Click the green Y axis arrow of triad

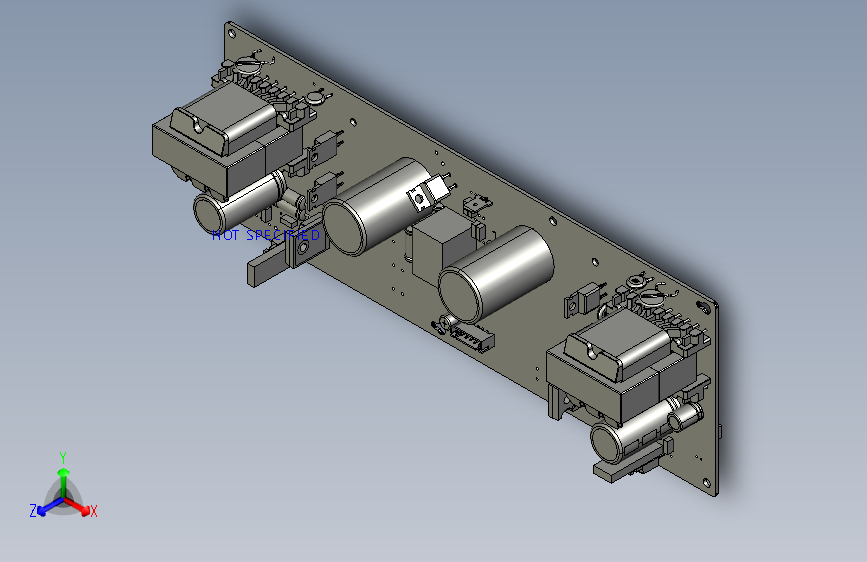point(64,481)
